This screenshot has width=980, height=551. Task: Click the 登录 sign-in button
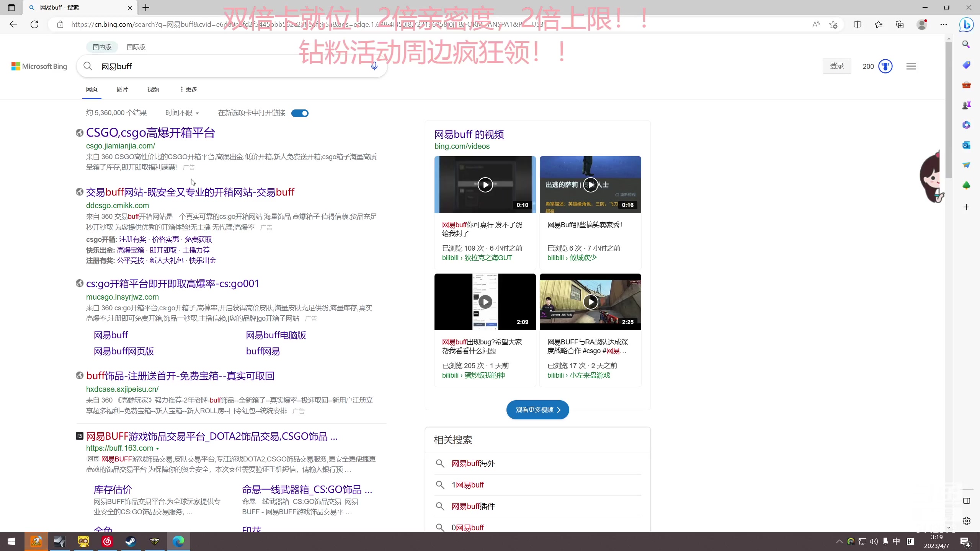837,66
